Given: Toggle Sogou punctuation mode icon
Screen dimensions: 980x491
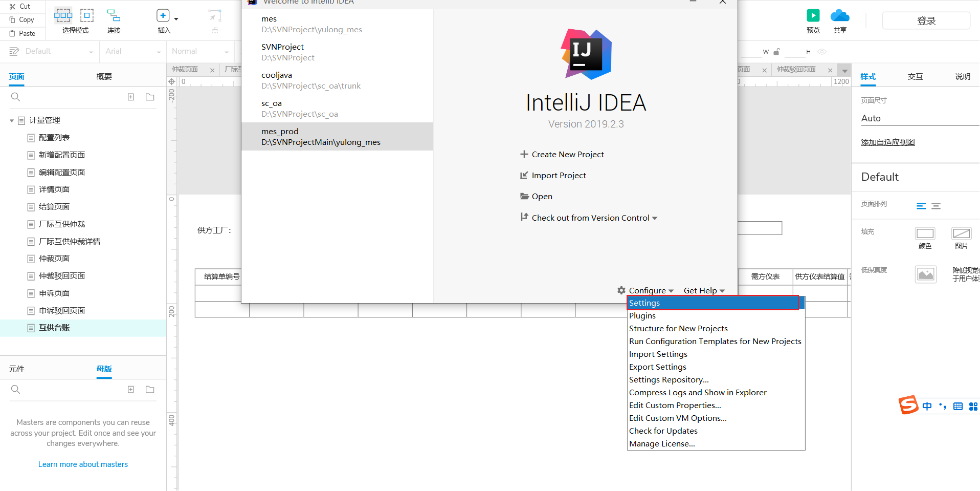Looking at the screenshot, I should (943, 407).
